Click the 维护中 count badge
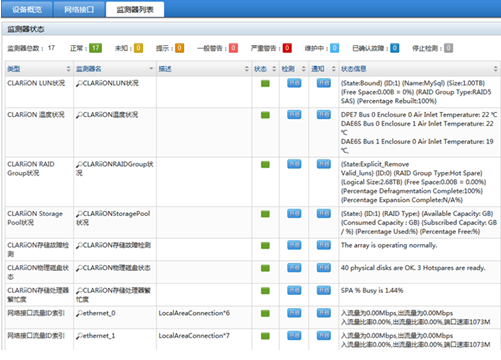This screenshot has height=360, width=501. (335, 48)
